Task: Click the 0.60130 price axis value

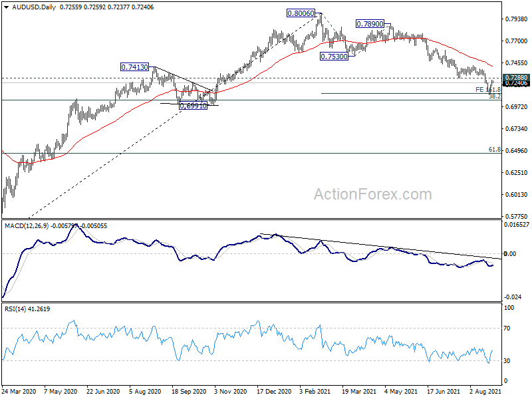Action: [517, 194]
